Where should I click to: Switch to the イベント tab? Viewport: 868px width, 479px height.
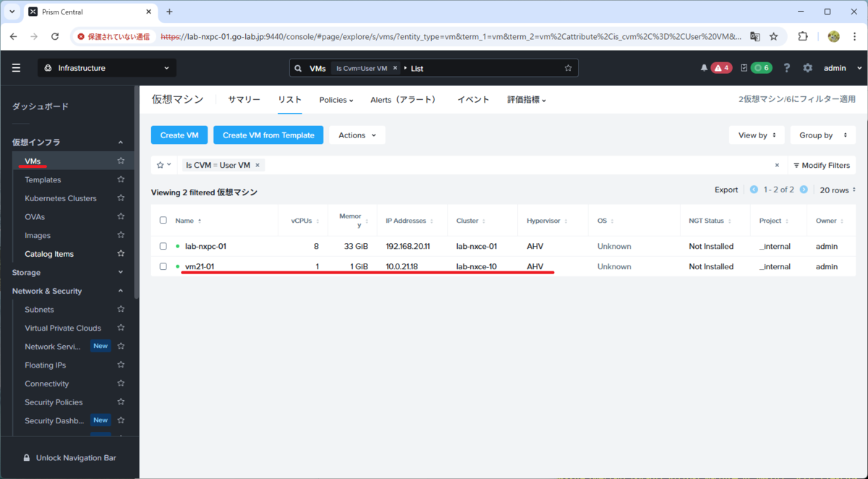pyautogui.click(x=473, y=100)
